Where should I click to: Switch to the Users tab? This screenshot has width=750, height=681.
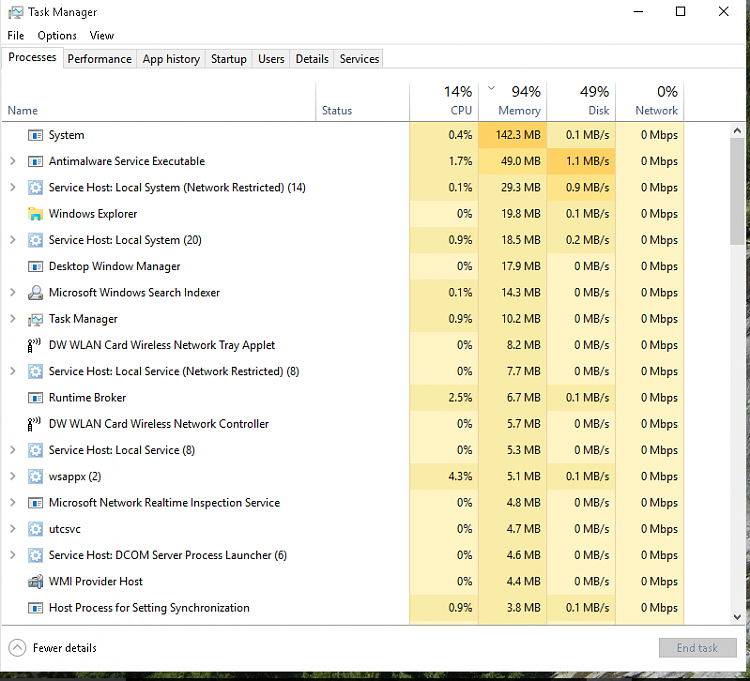pyautogui.click(x=271, y=59)
